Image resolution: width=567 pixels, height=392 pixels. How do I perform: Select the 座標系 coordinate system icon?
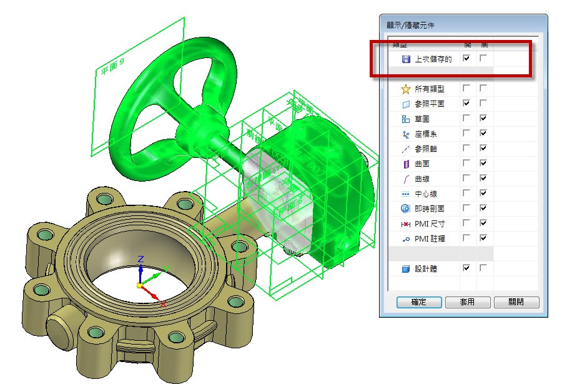pos(406,134)
